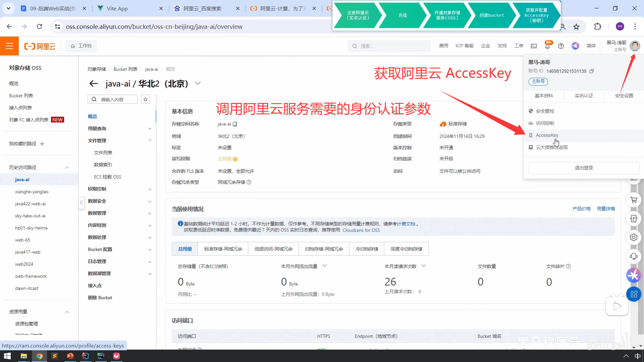644x362 pixels.
Task: Open the bucket region dropdown chevron
Action: tap(198, 83)
